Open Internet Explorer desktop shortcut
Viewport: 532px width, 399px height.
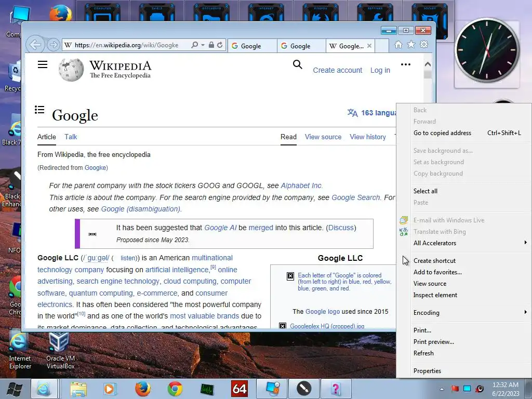20,351
